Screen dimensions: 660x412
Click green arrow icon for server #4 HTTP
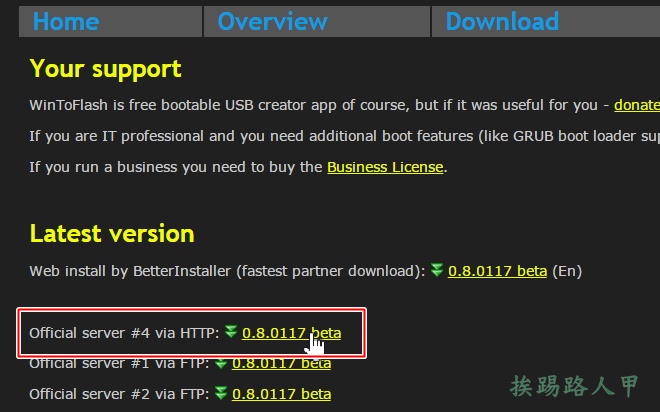[231, 333]
